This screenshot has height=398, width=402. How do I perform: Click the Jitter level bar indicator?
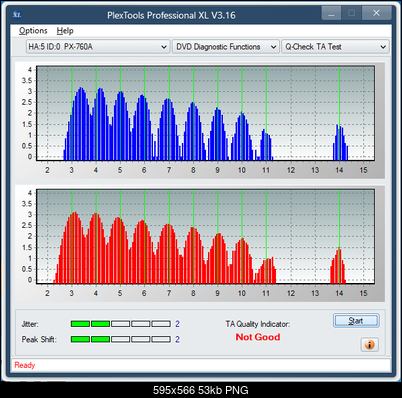point(121,324)
